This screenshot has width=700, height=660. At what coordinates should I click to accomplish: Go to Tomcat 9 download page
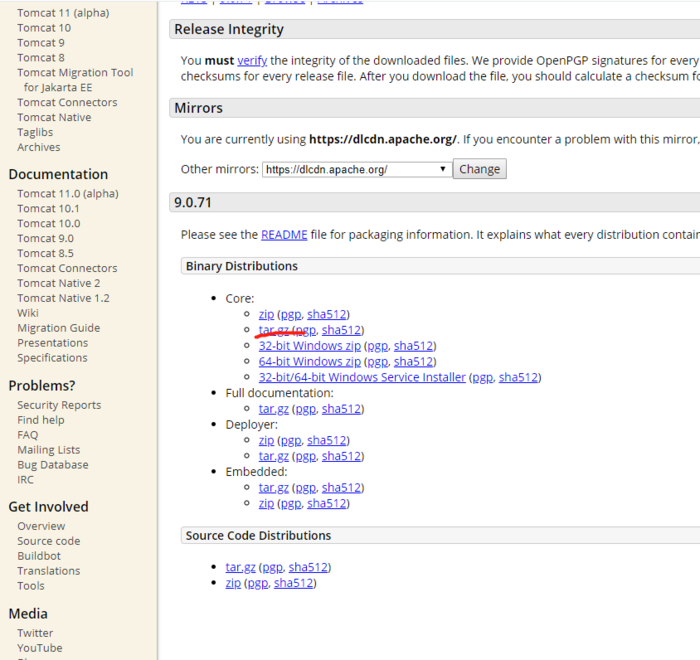[x=41, y=42]
